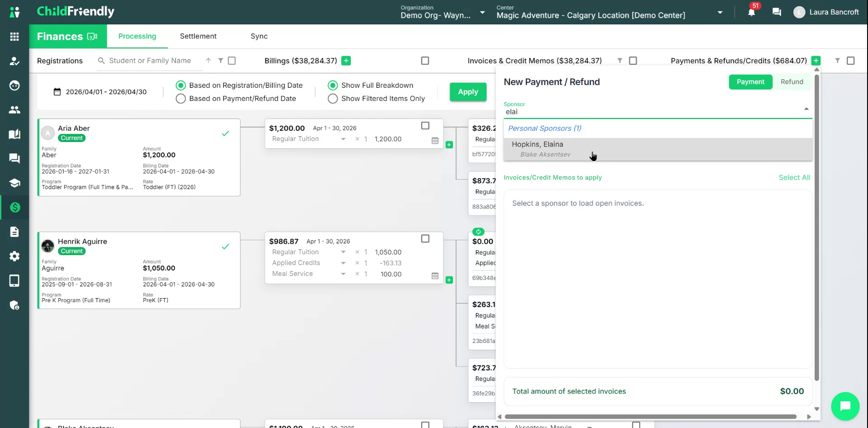Click the green plus next to Billings
Image resolution: width=868 pixels, height=428 pixels.
click(x=346, y=61)
